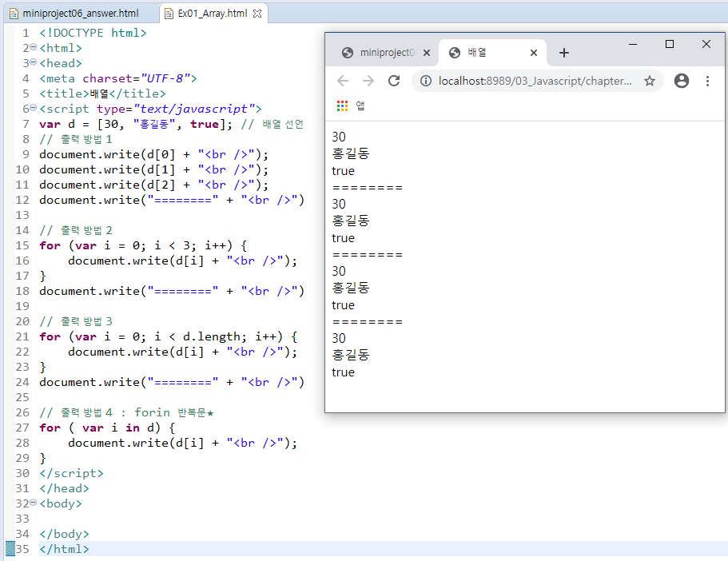Click the '<meta charset="UTF-8">' line
This screenshot has width=728, height=561.
click(118, 78)
